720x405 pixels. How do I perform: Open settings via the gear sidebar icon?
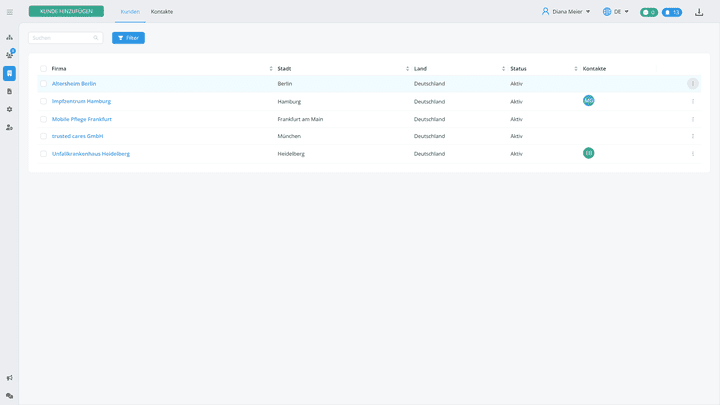tap(10, 109)
